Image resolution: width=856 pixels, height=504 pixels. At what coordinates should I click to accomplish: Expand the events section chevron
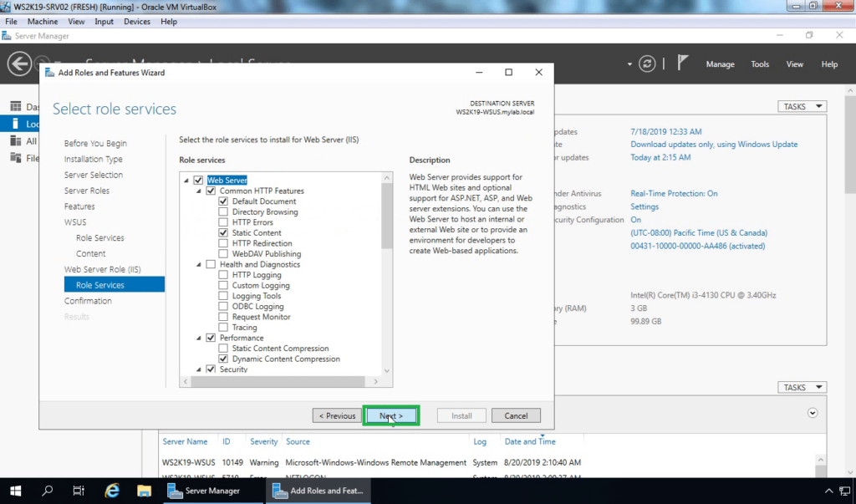coord(813,413)
